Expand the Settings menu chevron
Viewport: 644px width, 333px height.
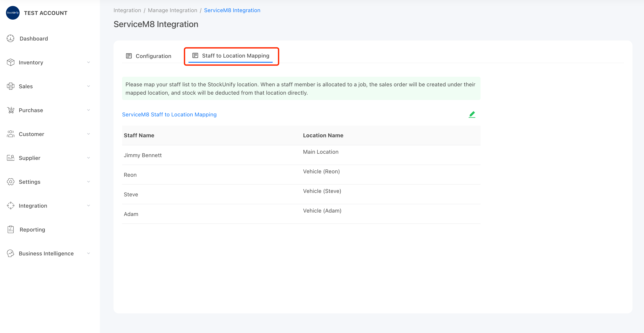[89, 182]
